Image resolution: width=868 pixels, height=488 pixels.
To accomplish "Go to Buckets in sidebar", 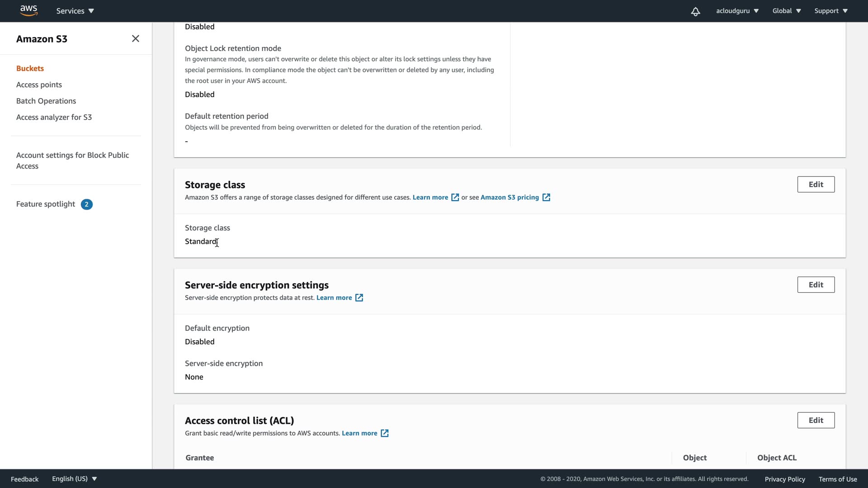I will (30, 69).
